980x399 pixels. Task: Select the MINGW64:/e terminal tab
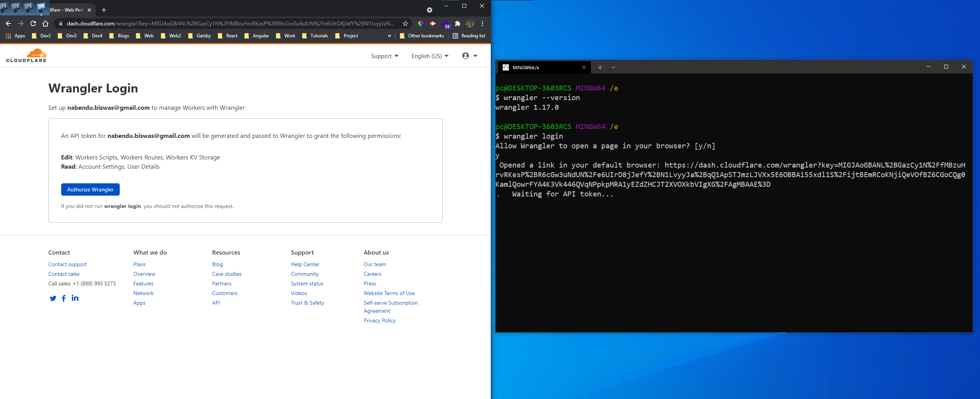point(545,67)
